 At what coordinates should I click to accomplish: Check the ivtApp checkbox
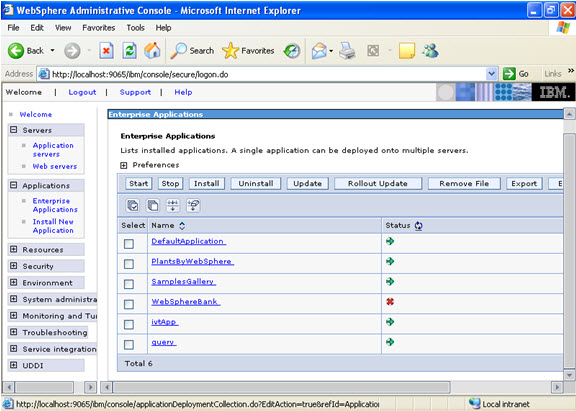tap(129, 325)
